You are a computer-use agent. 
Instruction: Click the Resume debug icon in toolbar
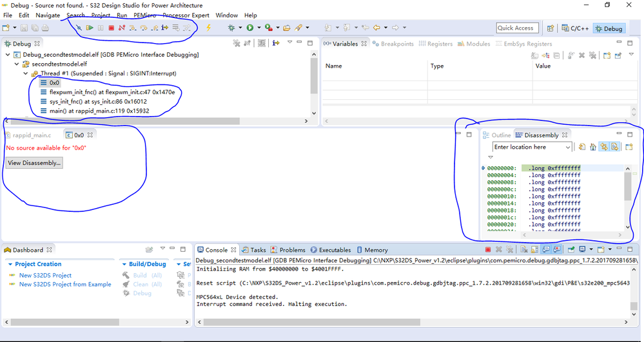(x=90, y=28)
